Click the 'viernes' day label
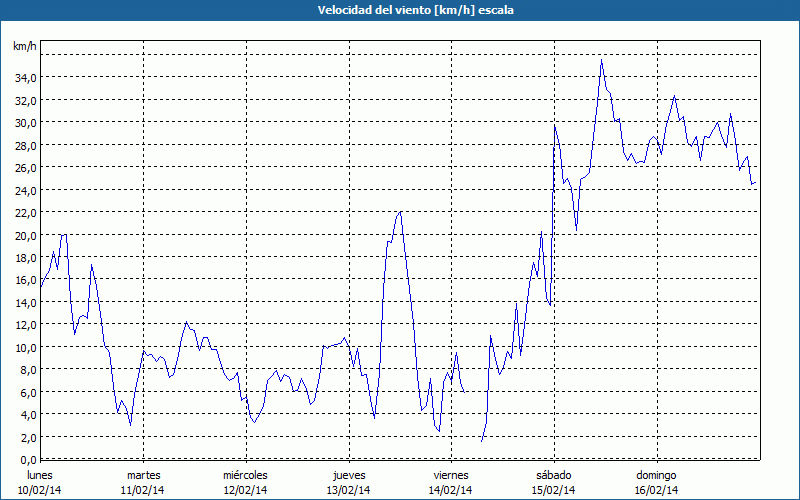Viewport: 800px width, 500px height. click(x=451, y=475)
